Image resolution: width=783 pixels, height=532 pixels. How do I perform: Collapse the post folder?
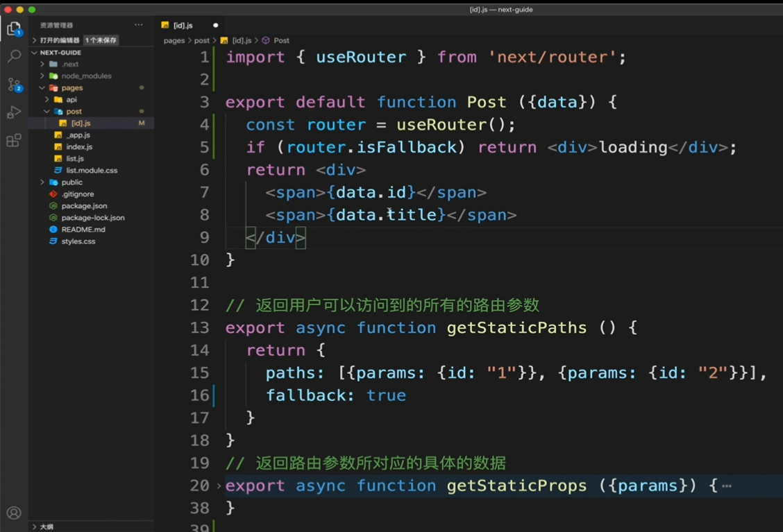tap(47, 111)
